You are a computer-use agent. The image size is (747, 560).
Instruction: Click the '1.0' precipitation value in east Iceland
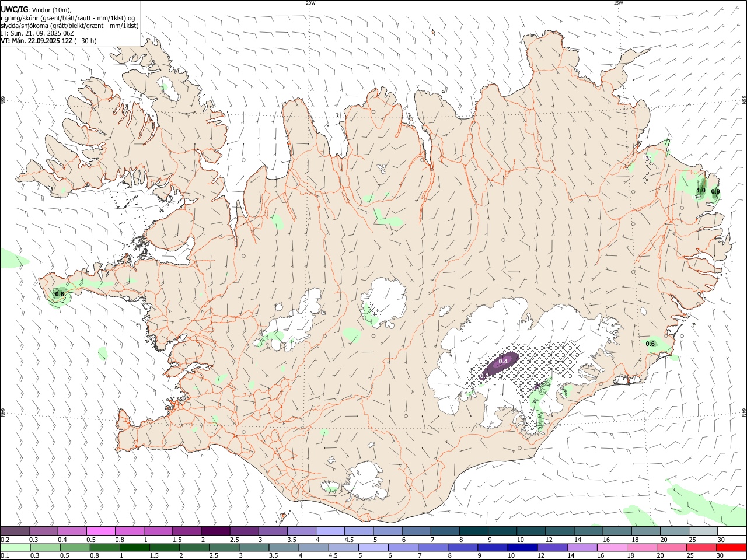click(701, 191)
